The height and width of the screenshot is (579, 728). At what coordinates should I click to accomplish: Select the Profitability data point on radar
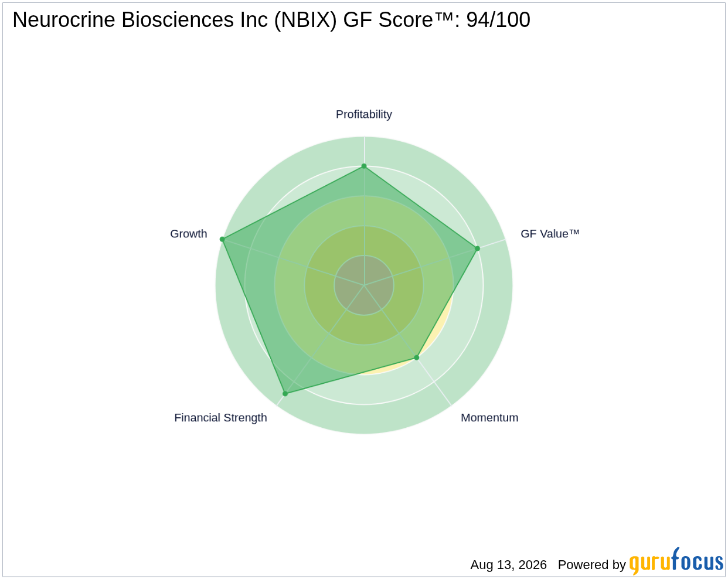tap(364, 166)
